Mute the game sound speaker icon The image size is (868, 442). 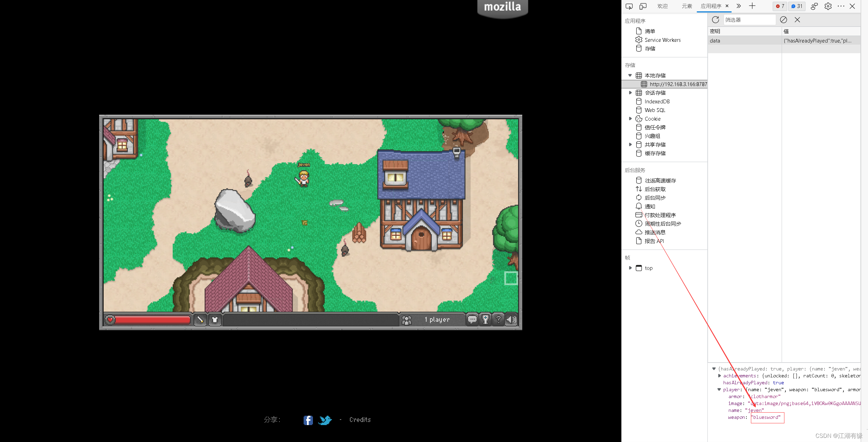click(x=511, y=319)
